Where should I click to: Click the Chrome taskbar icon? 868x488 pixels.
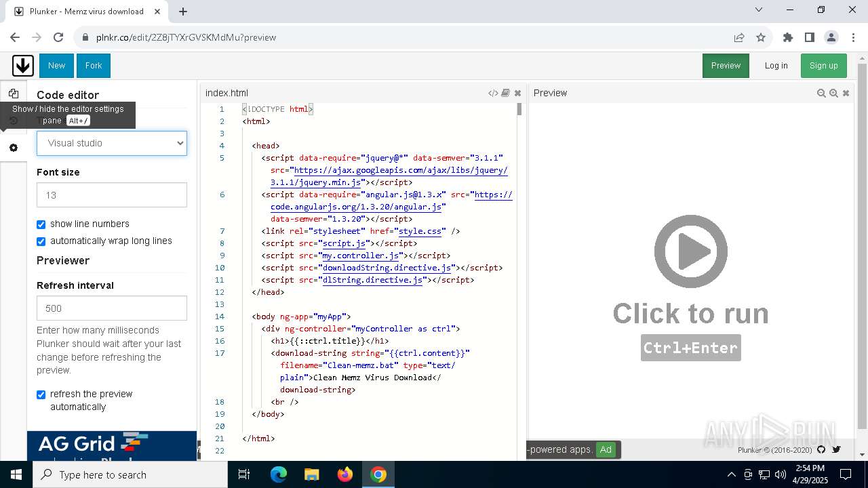coord(378,474)
